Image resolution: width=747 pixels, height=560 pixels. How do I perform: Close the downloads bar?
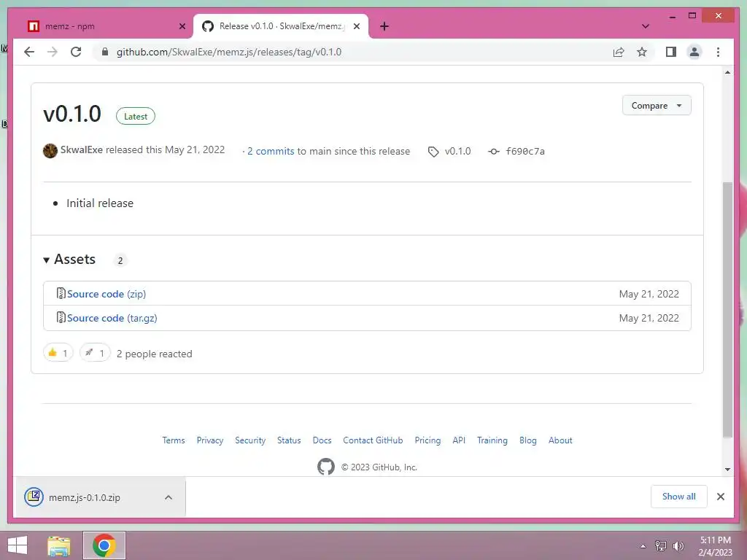pyautogui.click(x=720, y=496)
